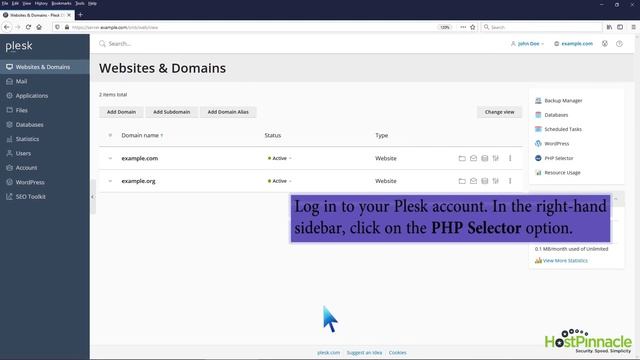Open the more actions menu for example.com
This screenshot has width=640, height=360.
pyautogui.click(x=510, y=158)
